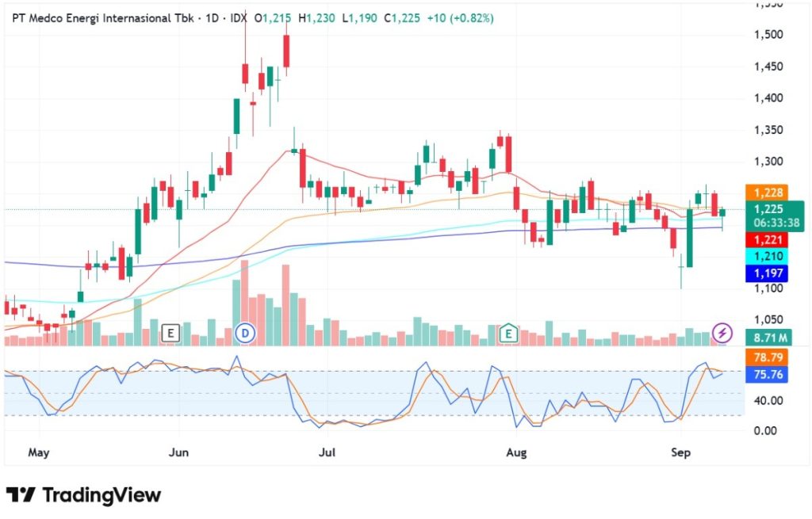812x519 pixels.
Task: Click the 1,100 price axis label
Action: pos(768,288)
